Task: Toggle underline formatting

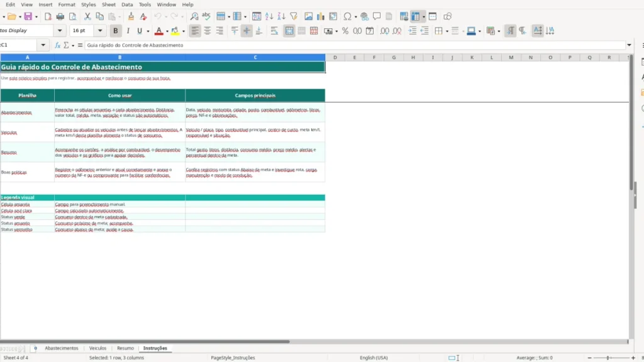Action: 140,31
